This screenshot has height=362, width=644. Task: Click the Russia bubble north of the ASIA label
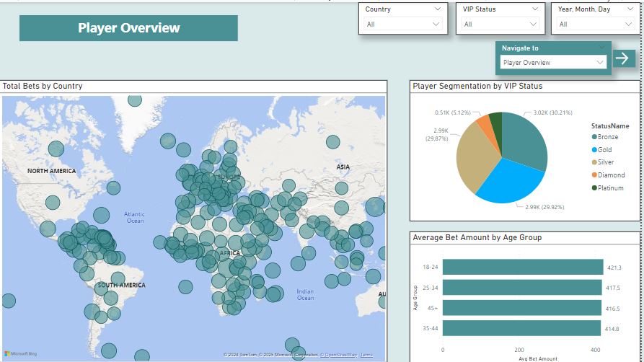pos(332,142)
